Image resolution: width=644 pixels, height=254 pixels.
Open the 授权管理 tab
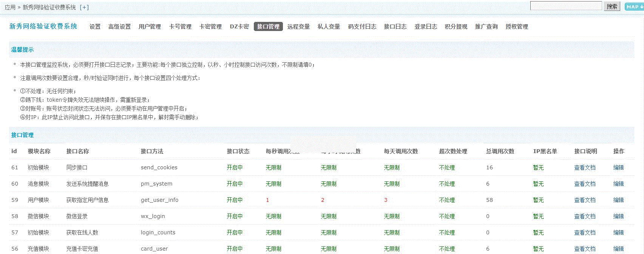click(x=517, y=26)
